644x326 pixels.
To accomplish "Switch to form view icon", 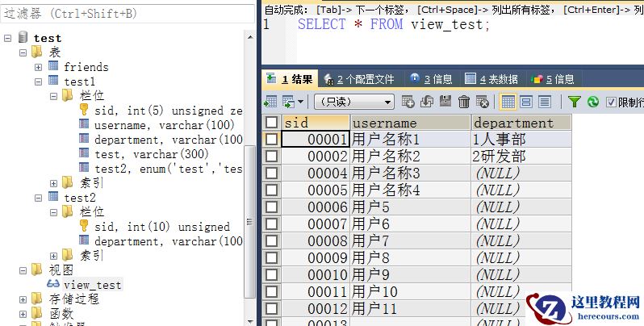I will [526, 102].
